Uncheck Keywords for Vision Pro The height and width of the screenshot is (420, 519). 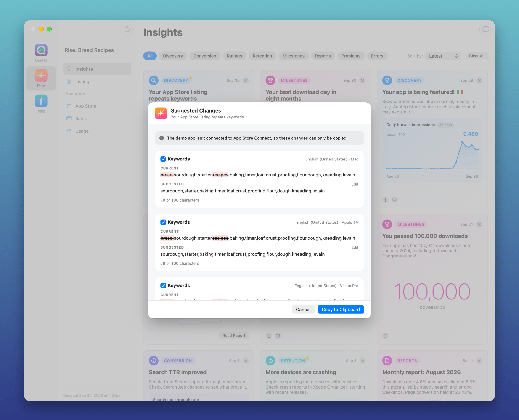pos(163,286)
